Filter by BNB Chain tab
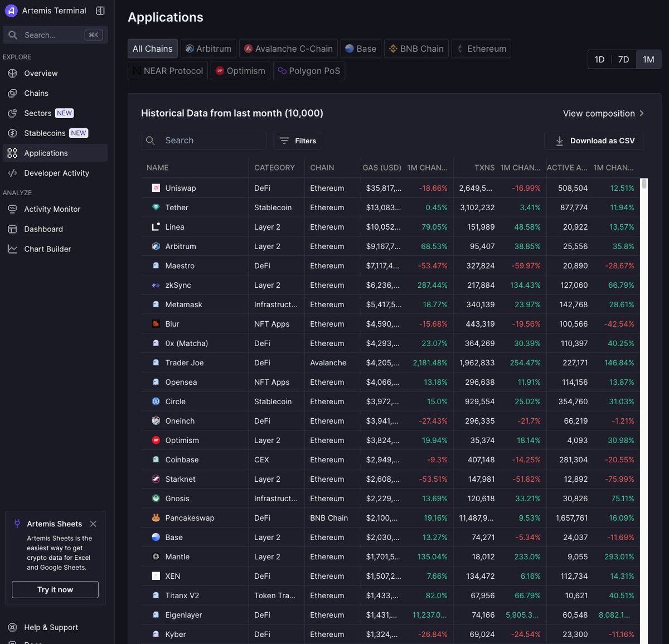The image size is (669, 644). [x=416, y=49]
